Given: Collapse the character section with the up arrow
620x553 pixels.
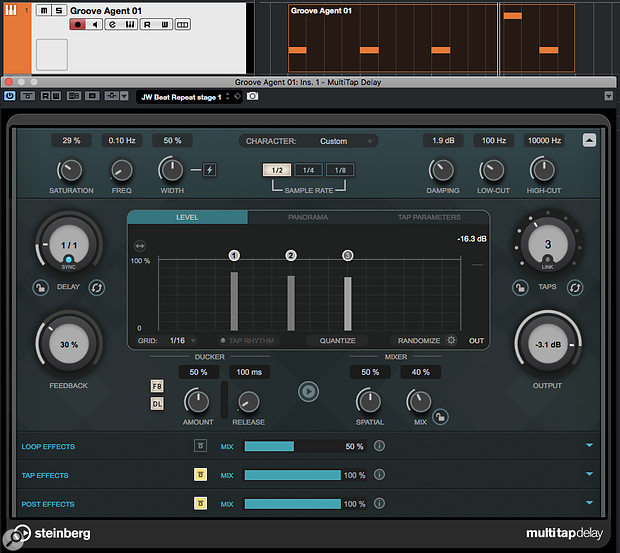Looking at the screenshot, I should click(x=589, y=140).
